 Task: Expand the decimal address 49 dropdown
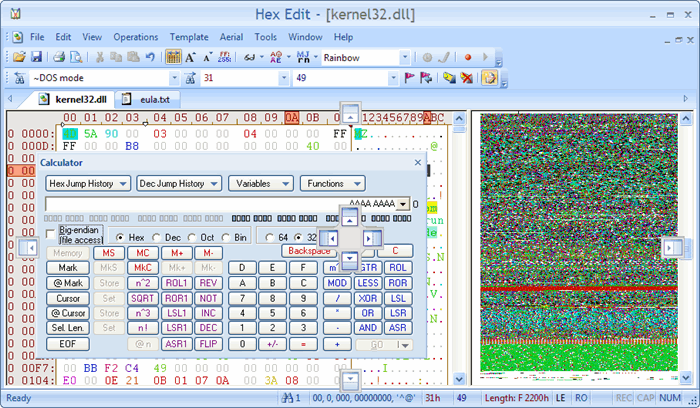click(393, 78)
